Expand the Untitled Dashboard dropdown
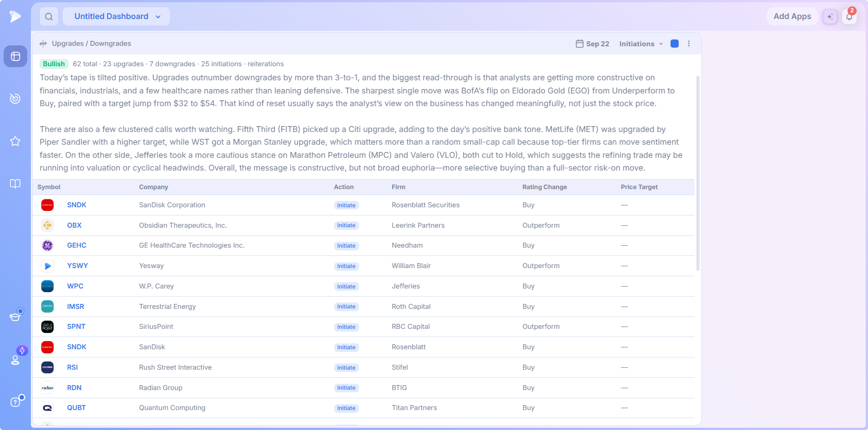The height and width of the screenshot is (430, 868). point(116,16)
